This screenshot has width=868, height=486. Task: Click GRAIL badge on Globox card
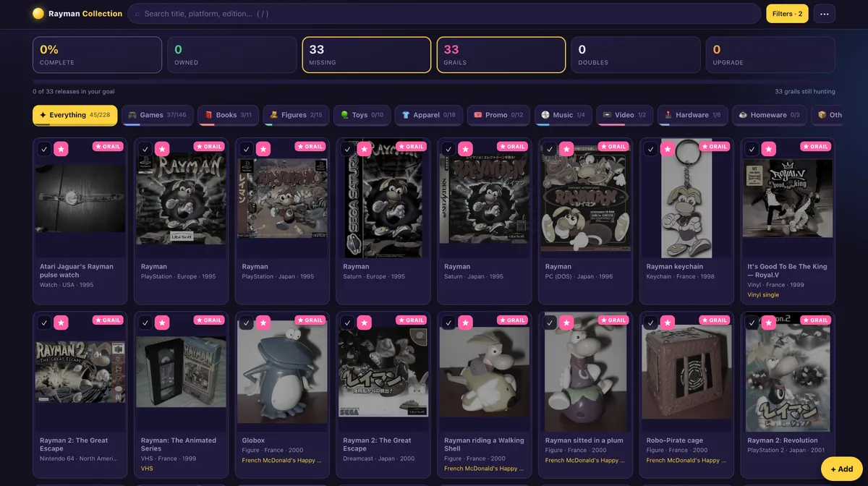click(310, 320)
